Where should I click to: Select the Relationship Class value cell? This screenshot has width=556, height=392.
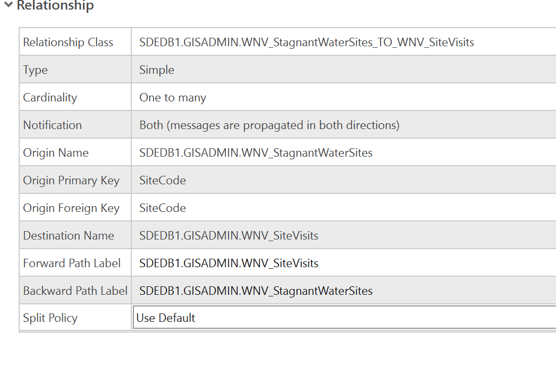(306, 42)
